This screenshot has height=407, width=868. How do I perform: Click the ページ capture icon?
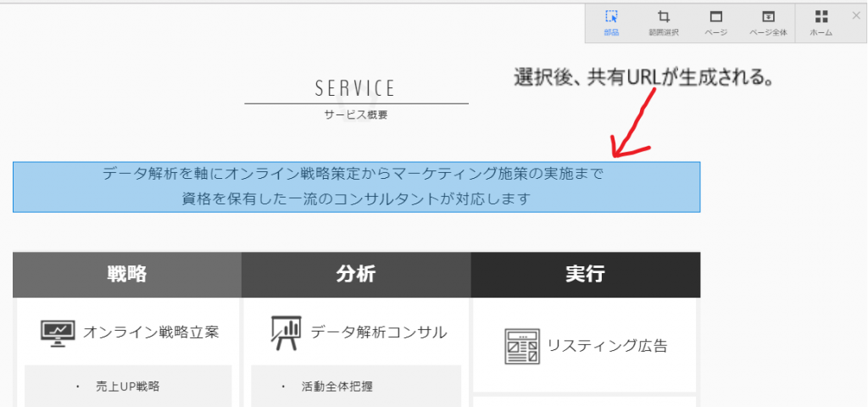click(715, 23)
